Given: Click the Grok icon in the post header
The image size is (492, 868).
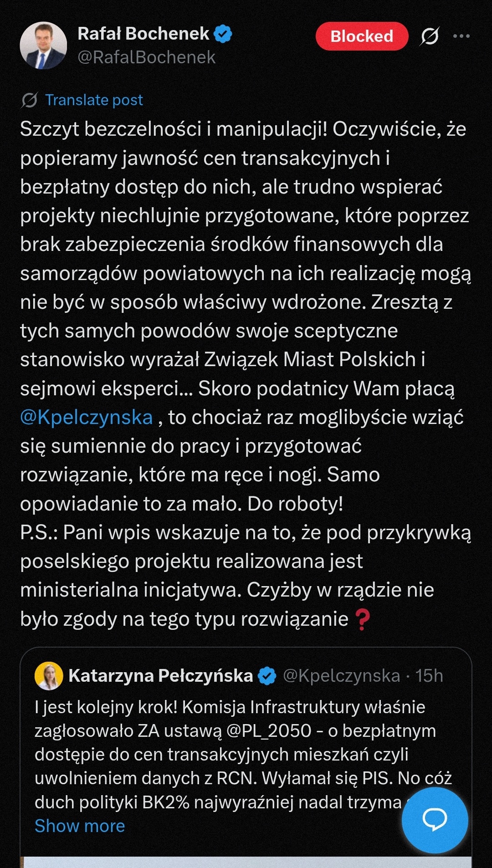Looking at the screenshot, I should click(429, 36).
